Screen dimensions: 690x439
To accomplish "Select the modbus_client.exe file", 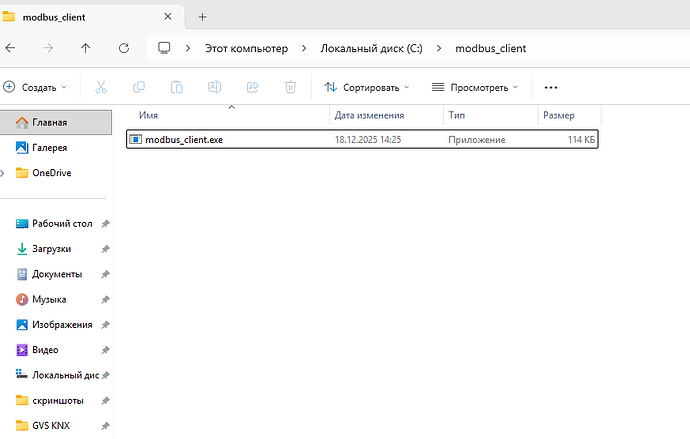I will click(362, 139).
